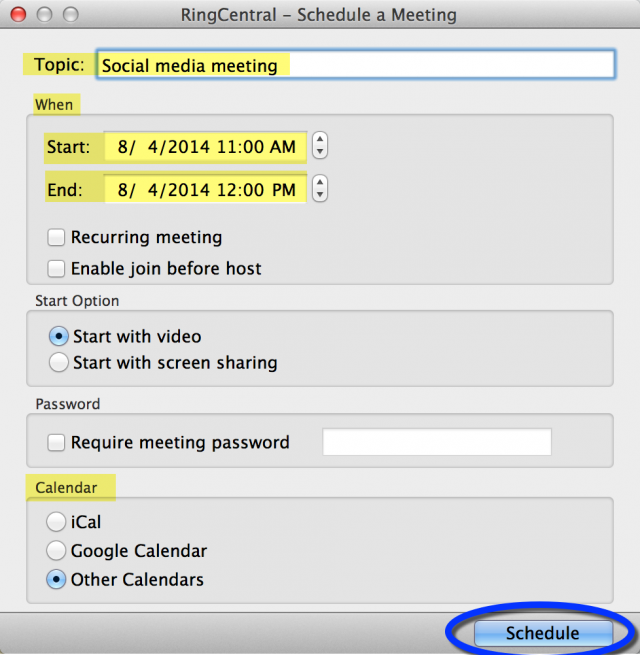This screenshot has height=655, width=640.
Task: Tick Require meeting password checkbox
Action: coord(57,442)
